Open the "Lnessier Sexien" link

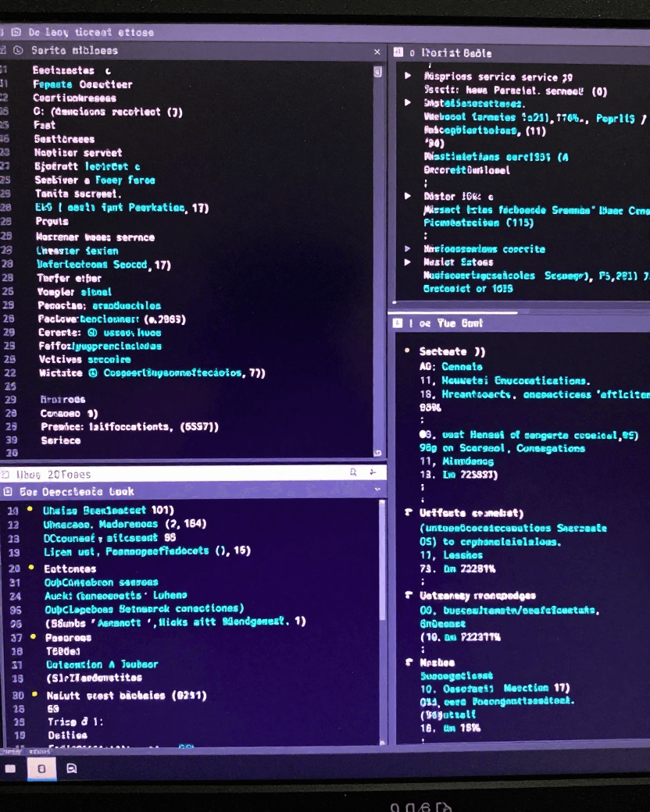click(77, 251)
